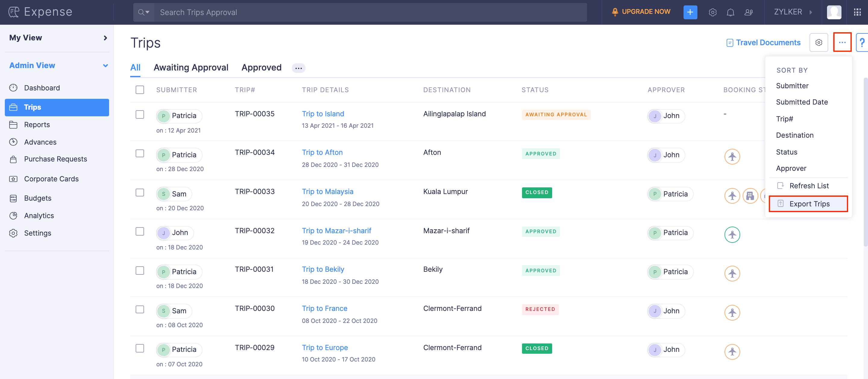Open the Trip to Afton link
The height and width of the screenshot is (379, 868).
click(322, 152)
